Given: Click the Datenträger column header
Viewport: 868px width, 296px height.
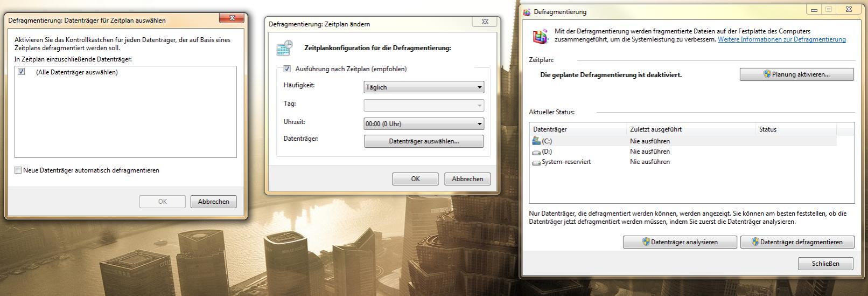Looking at the screenshot, I should pos(578,129).
